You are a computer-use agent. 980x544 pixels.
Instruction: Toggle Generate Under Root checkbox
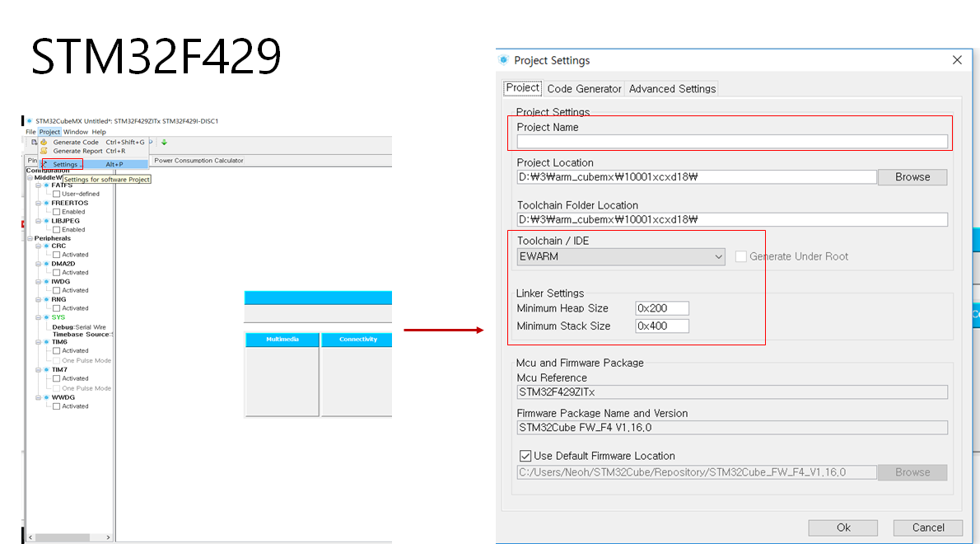click(x=740, y=256)
